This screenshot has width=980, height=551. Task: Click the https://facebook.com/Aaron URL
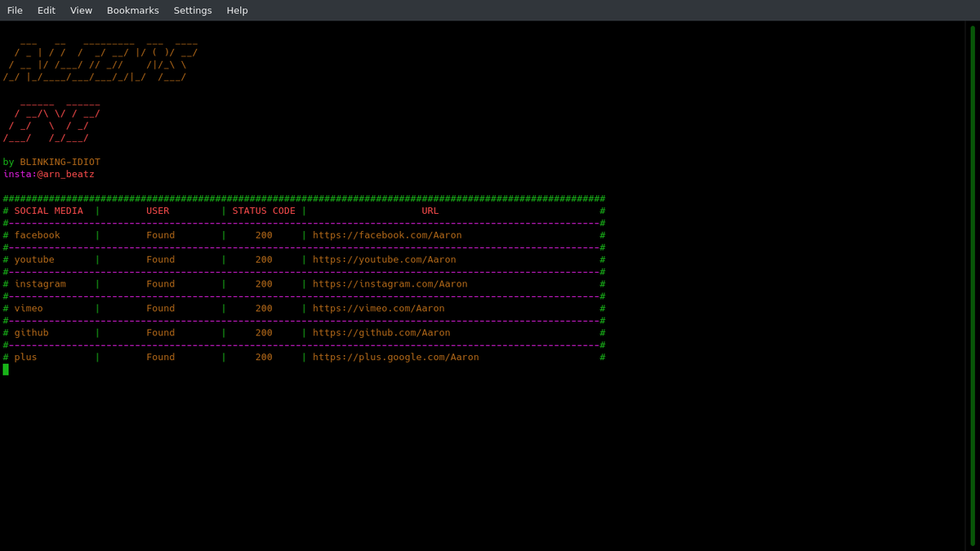point(387,235)
